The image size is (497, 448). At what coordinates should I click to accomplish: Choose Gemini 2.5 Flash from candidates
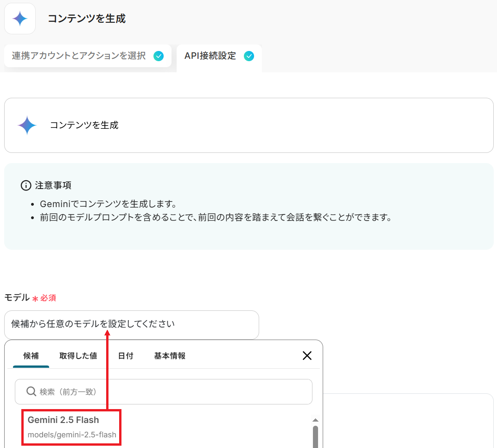(x=72, y=427)
